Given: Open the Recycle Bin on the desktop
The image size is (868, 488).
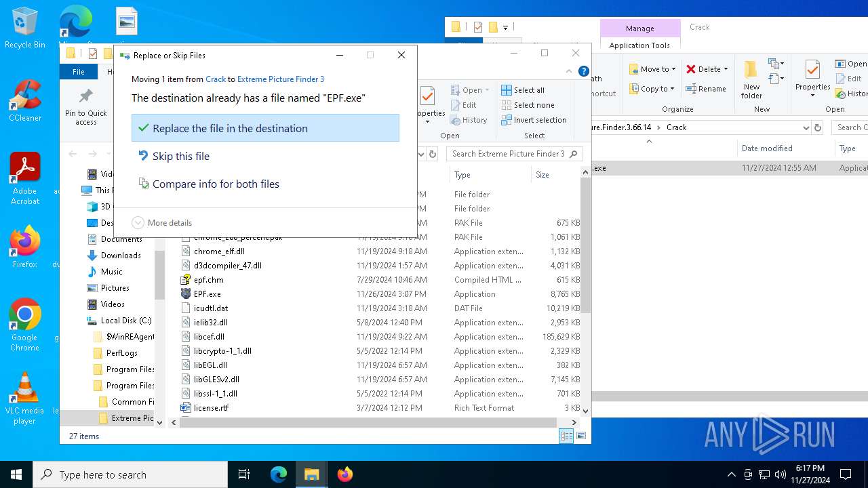Looking at the screenshot, I should [x=25, y=28].
